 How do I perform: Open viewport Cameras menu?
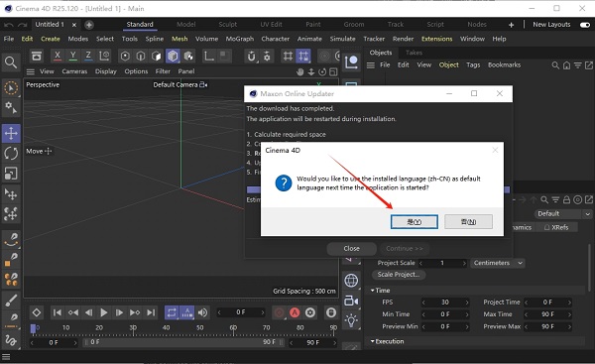(74, 71)
